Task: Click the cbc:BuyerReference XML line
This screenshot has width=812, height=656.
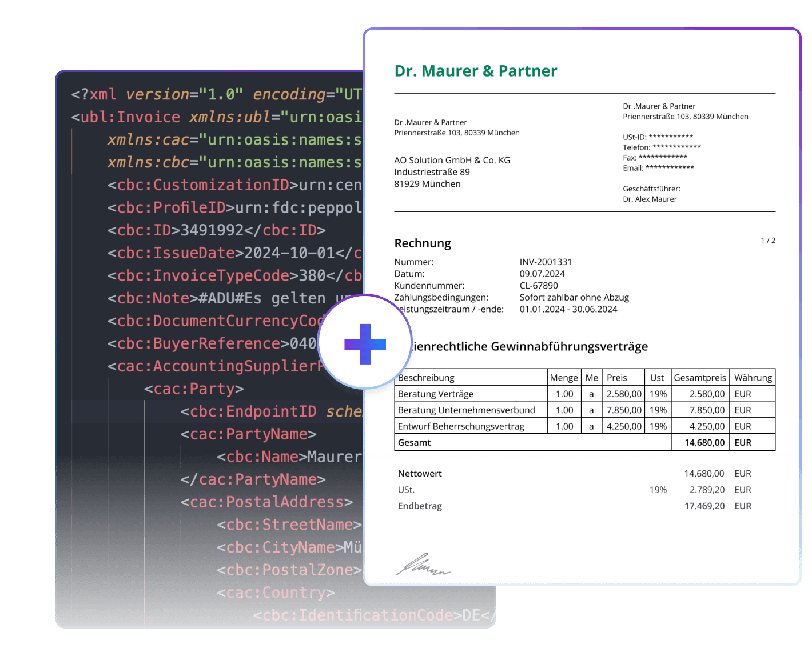Action: (212, 344)
